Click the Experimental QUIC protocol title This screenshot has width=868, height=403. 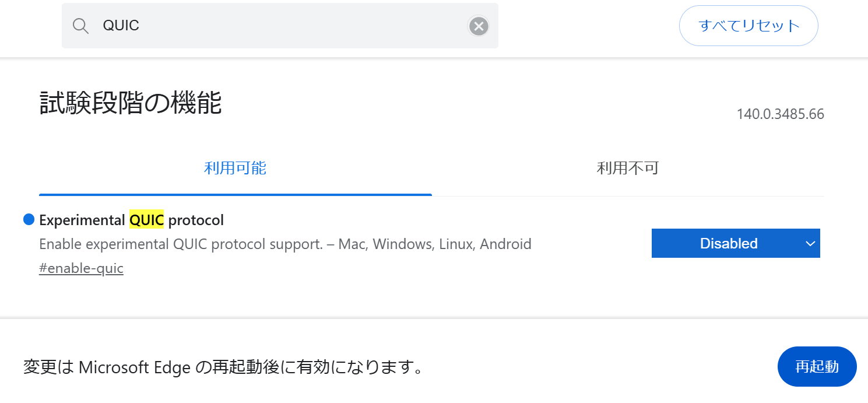point(131,220)
